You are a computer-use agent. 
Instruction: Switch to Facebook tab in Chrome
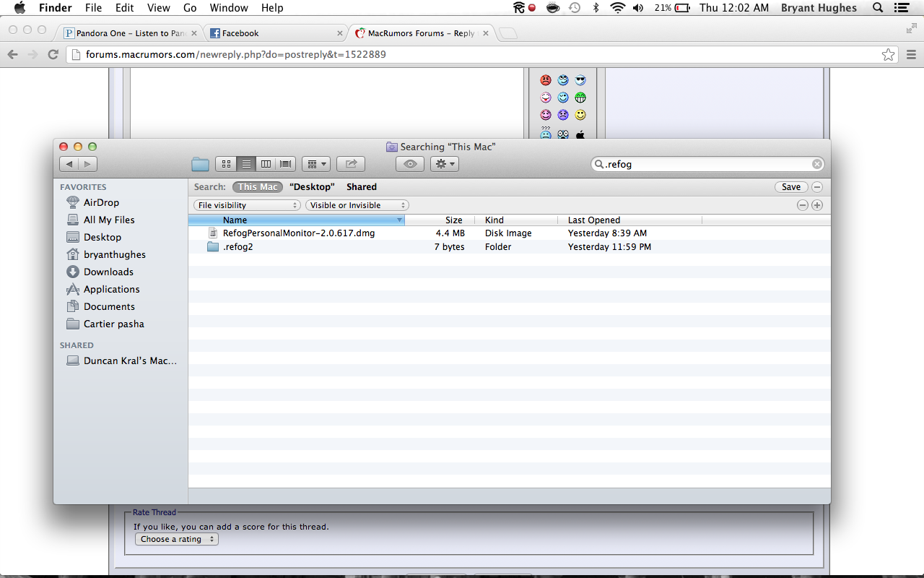pyautogui.click(x=276, y=33)
